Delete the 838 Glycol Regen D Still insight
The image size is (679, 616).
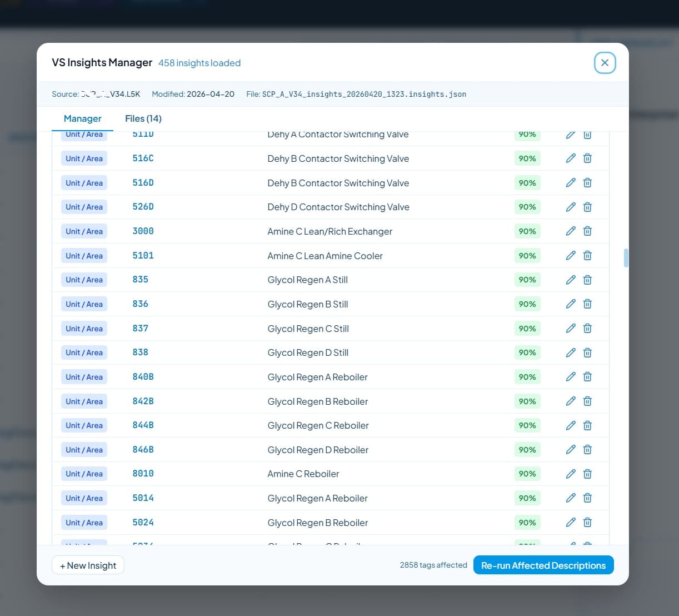[x=587, y=352]
